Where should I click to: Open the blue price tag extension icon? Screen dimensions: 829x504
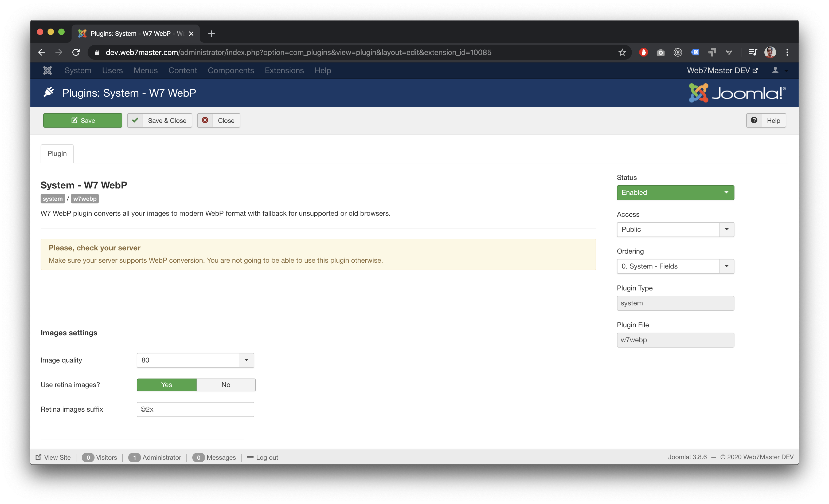click(x=695, y=52)
